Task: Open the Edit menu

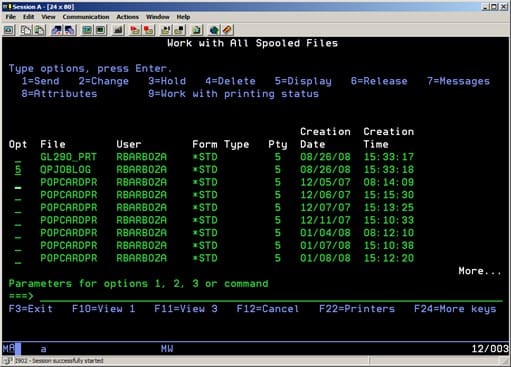Action: tap(28, 17)
